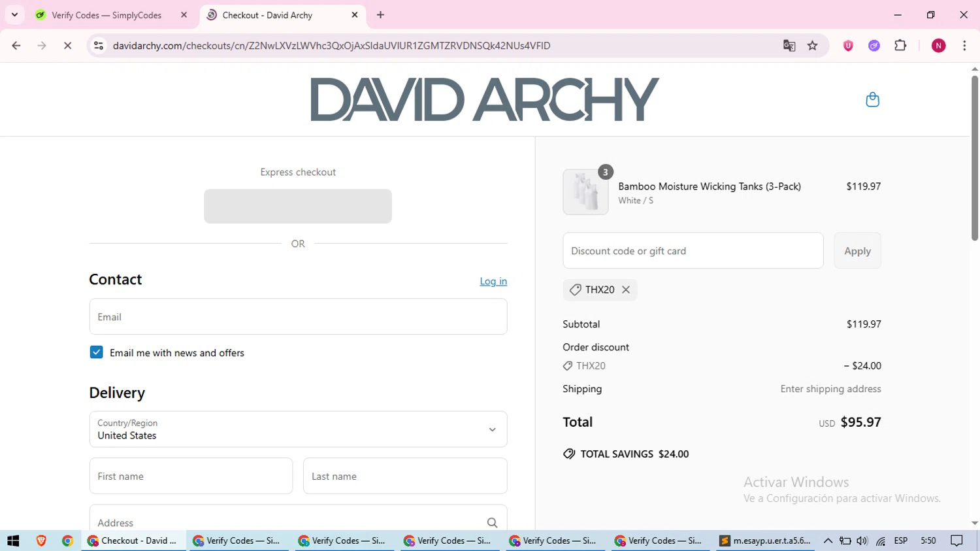Open the Windows Start menu
The image size is (980, 551).
tap(13, 541)
